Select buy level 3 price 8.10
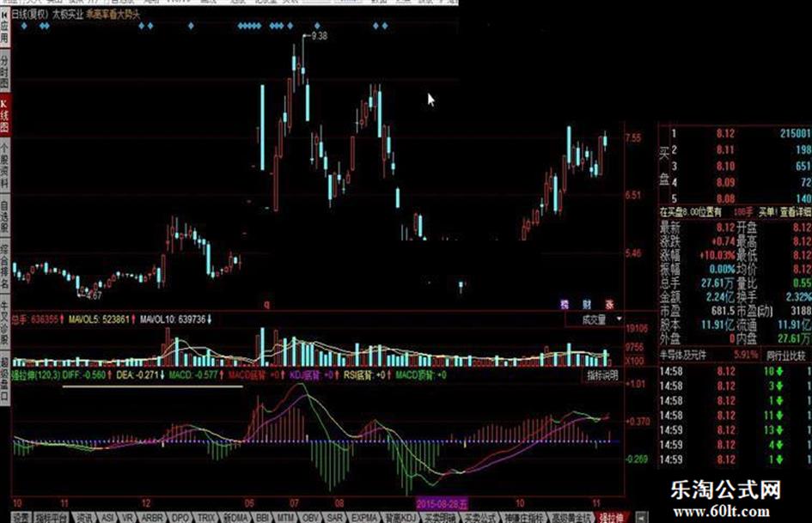This screenshot has width=812, height=523. (725, 167)
